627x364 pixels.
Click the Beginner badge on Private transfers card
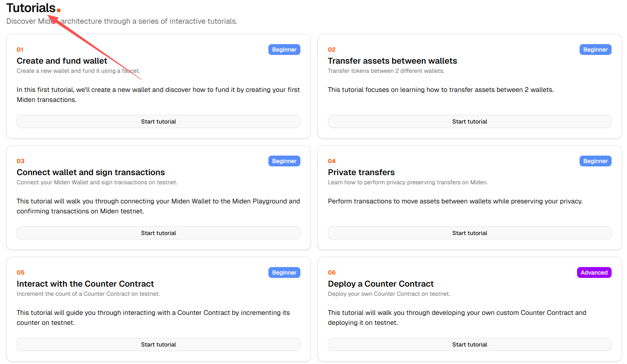[595, 161]
